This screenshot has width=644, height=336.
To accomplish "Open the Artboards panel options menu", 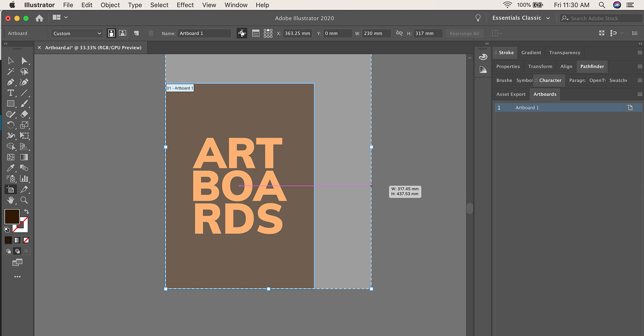I will point(640,94).
